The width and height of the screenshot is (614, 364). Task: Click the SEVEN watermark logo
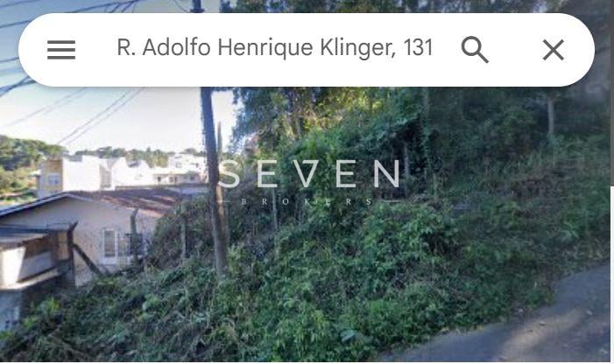308,173
